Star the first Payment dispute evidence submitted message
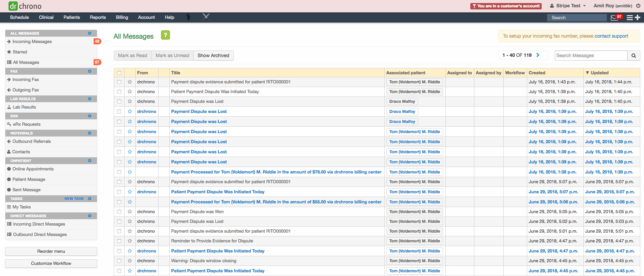This screenshot has height=276, width=644. coord(130,82)
